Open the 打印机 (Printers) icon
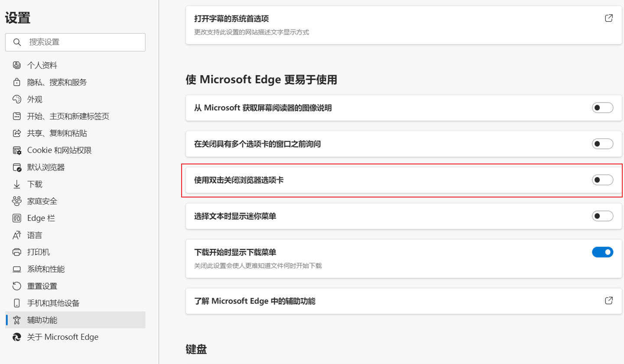 pyautogui.click(x=16, y=251)
